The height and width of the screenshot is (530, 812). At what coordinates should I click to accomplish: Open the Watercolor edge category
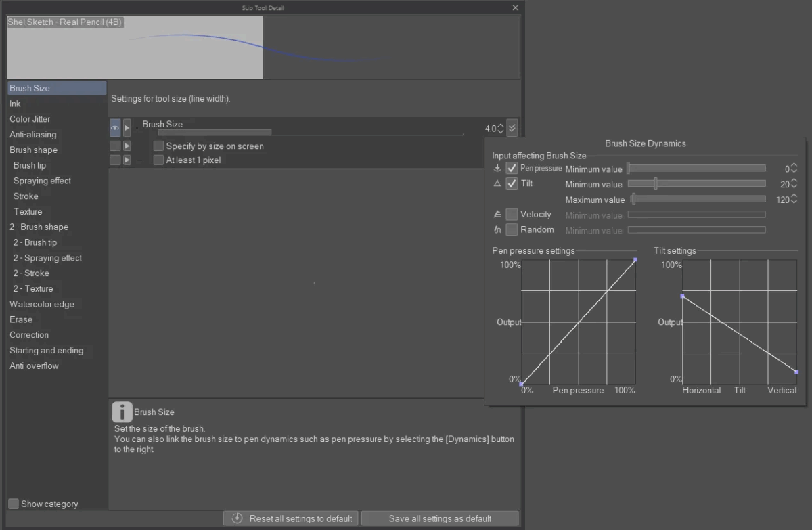coord(42,304)
